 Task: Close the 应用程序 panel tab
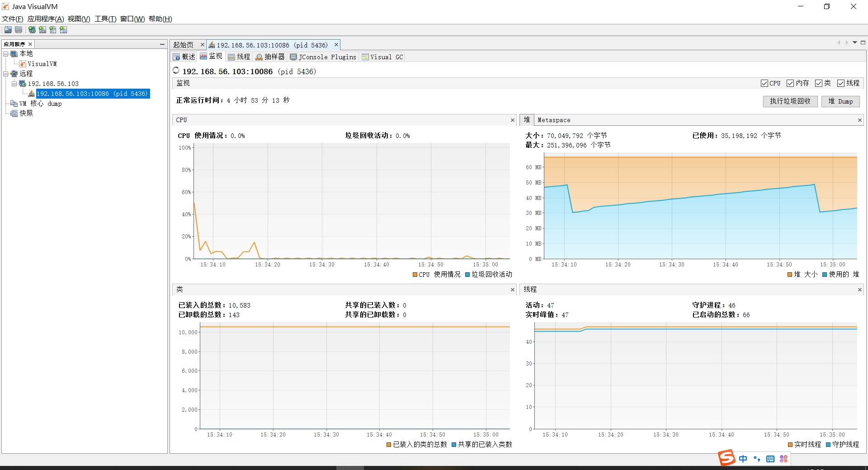(30, 44)
